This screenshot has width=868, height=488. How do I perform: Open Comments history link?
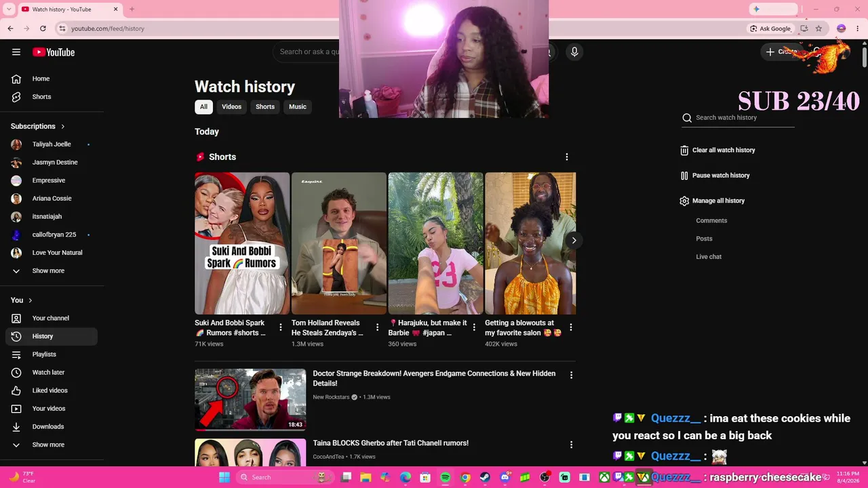[x=711, y=221]
